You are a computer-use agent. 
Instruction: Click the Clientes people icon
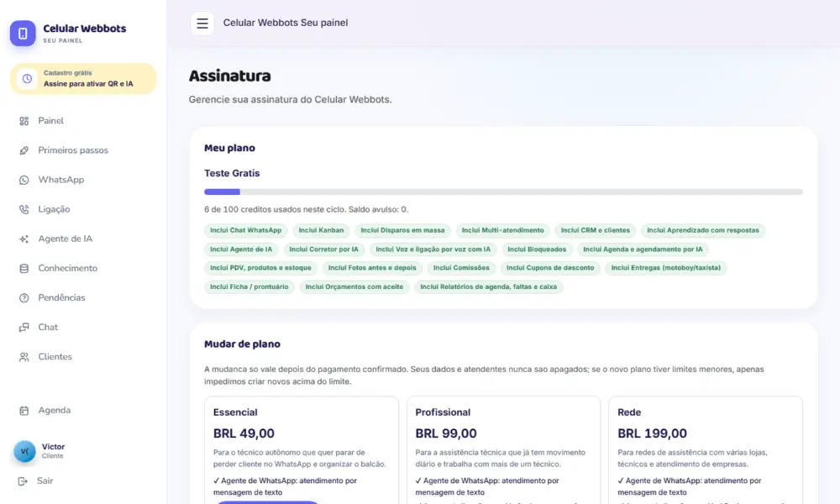(x=24, y=357)
